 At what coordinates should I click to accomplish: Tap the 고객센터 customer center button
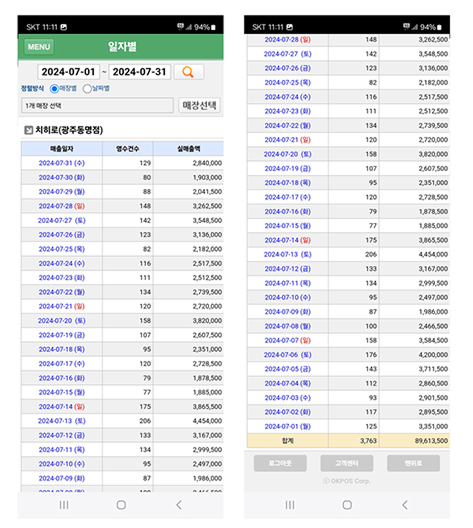(x=347, y=463)
